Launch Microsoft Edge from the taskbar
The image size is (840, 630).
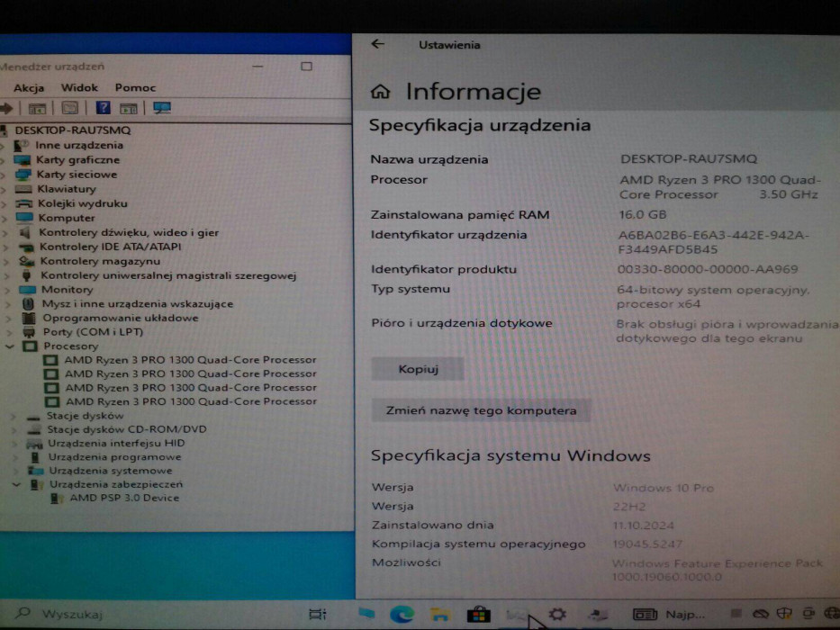pyautogui.click(x=402, y=614)
